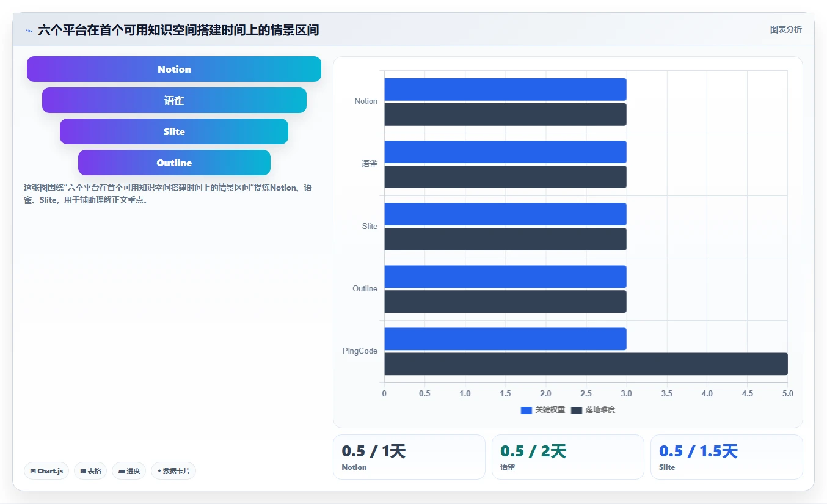The width and height of the screenshot is (827, 504).
Task: Click Outline's dark 落地难度 bar in chart
Action: (505, 301)
